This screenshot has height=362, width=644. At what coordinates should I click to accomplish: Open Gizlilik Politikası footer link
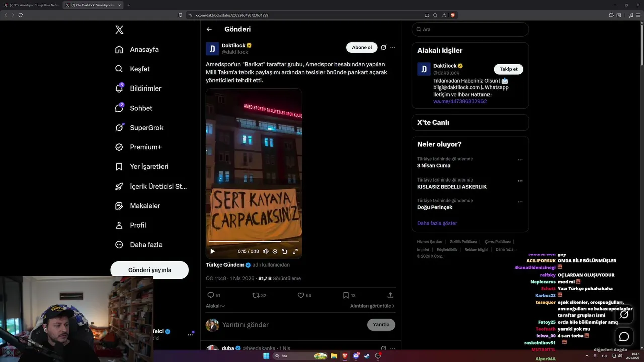pyautogui.click(x=463, y=242)
